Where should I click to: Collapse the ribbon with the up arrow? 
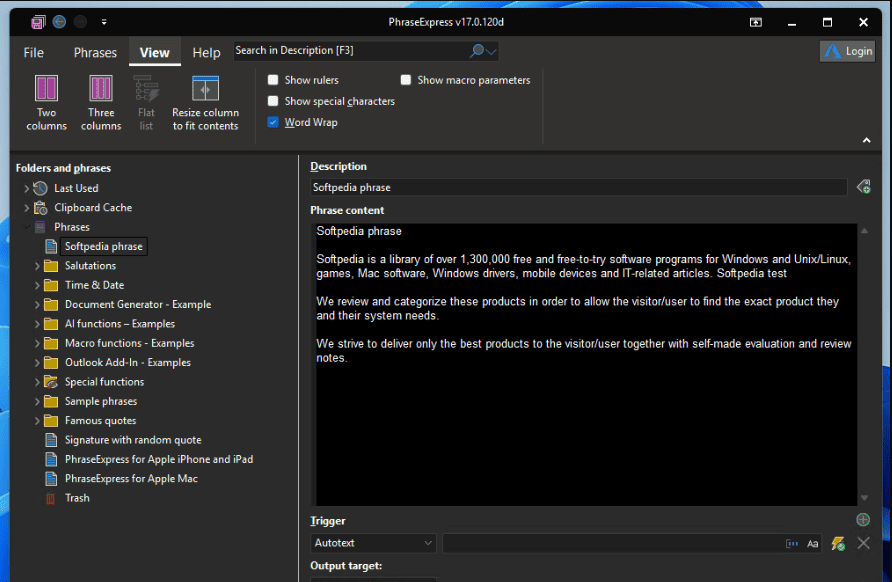[x=866, y=140]
